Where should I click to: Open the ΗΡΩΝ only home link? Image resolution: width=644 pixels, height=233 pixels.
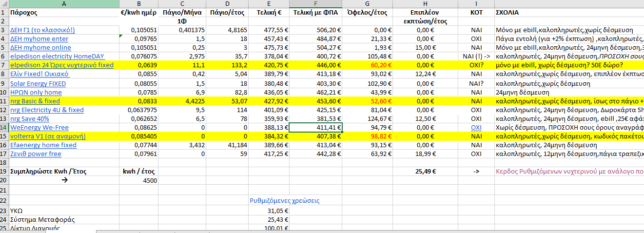[x=36, y=93]
